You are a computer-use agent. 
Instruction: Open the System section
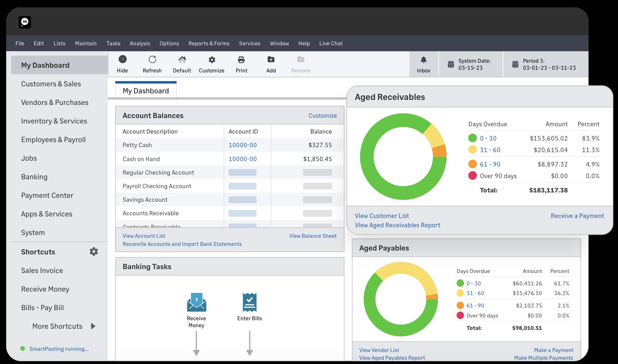tap(33, 232)
